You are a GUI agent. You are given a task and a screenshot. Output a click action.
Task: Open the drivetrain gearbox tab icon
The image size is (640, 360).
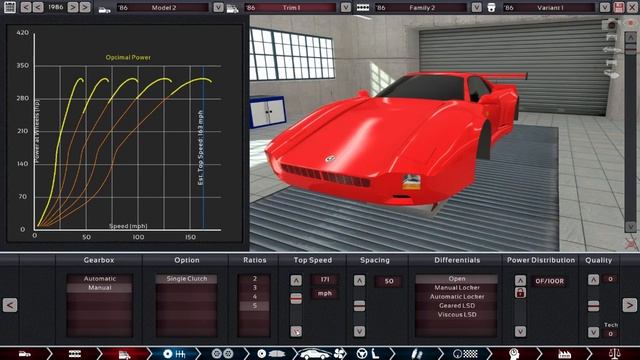point(175,354)
